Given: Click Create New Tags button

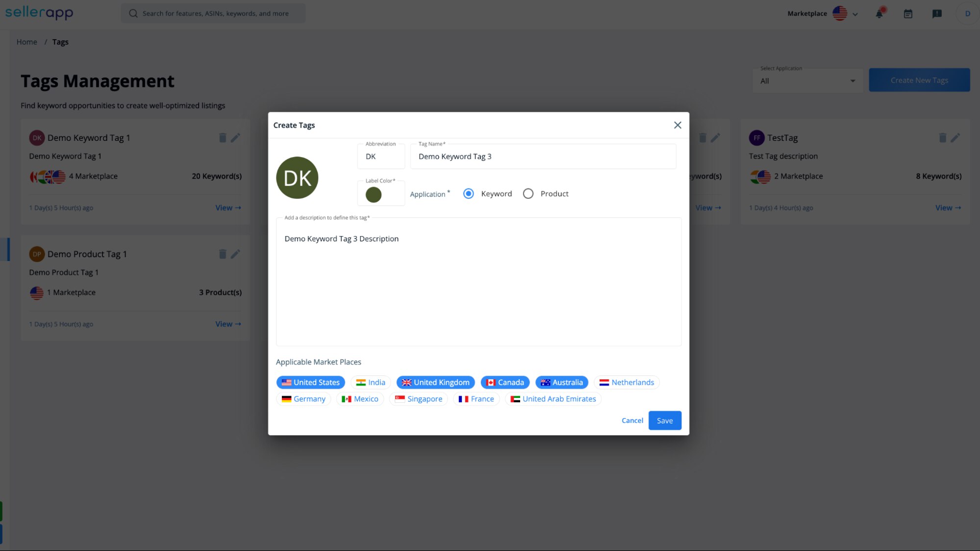Looking at the screenshot, I should [x=919, y=80].
